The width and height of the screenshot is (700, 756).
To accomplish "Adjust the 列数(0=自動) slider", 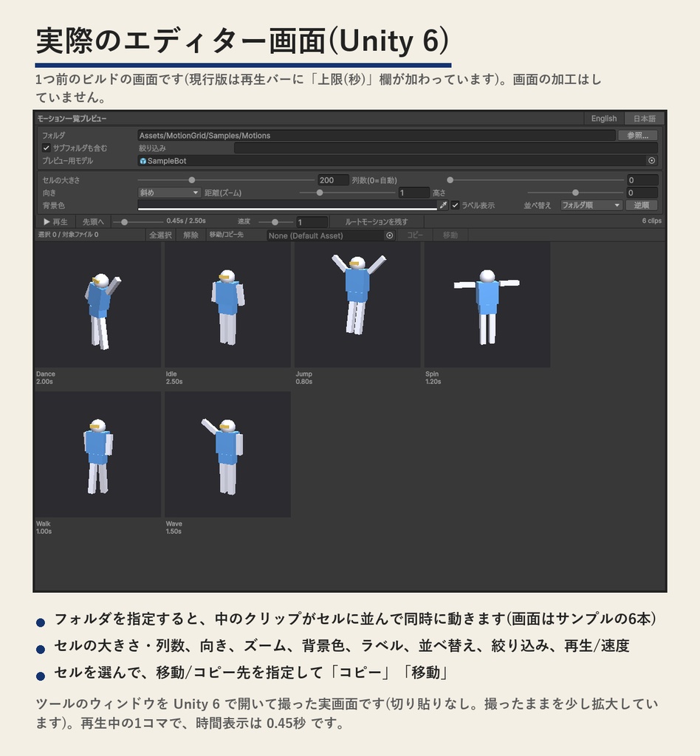I will [x=536, y=180].
